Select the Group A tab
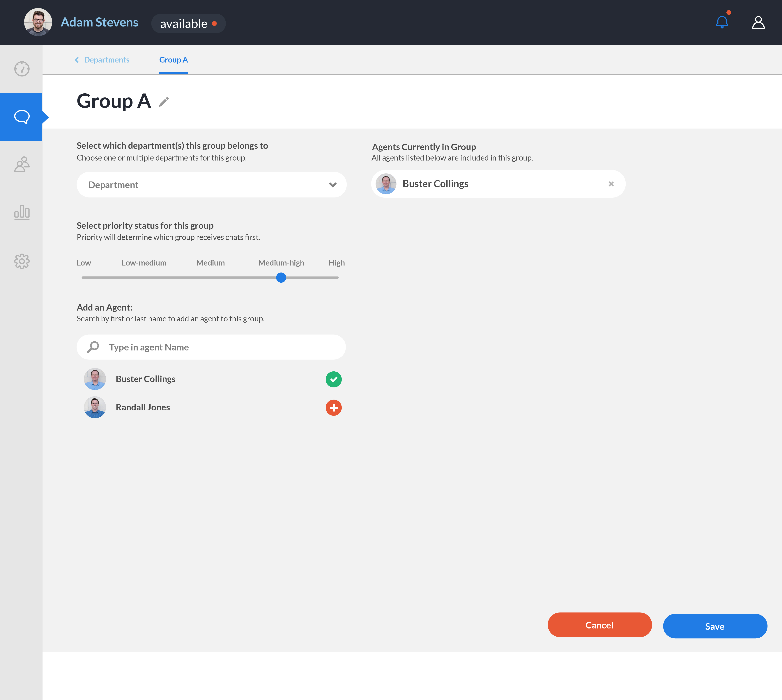 (x=173, y=60)
